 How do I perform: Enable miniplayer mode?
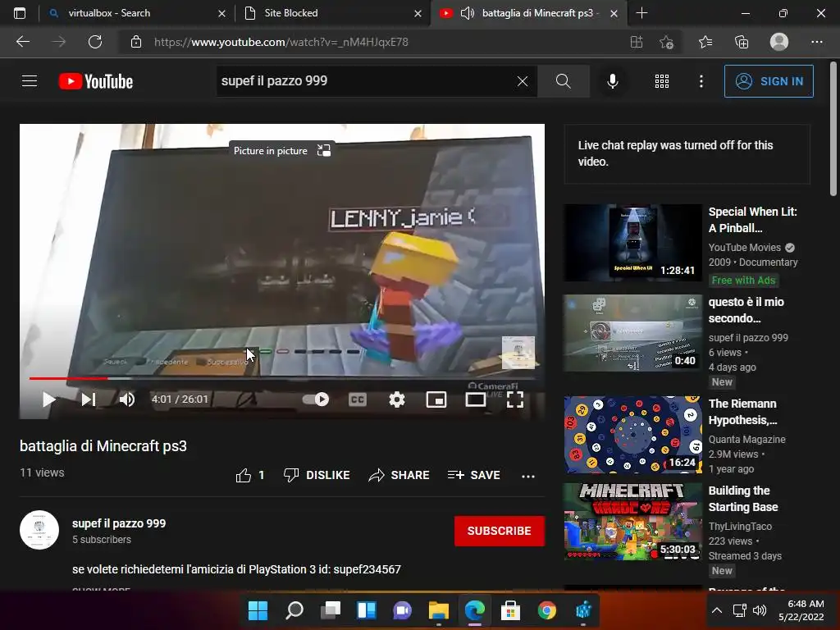[436, 399]
